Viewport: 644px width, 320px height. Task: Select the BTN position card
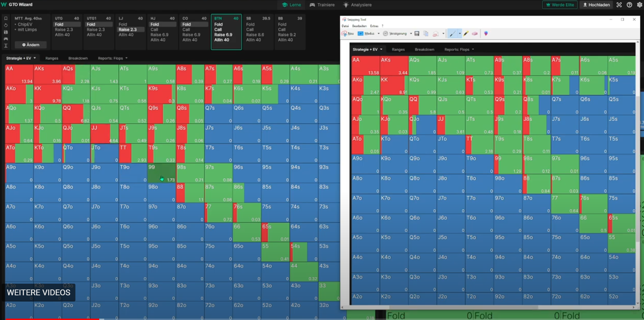[226, 32]
